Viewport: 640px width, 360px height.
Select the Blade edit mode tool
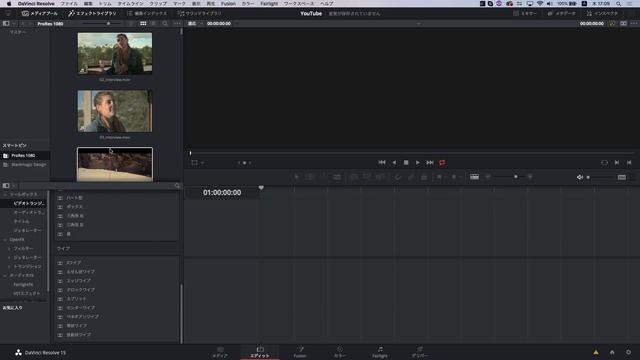337,177
